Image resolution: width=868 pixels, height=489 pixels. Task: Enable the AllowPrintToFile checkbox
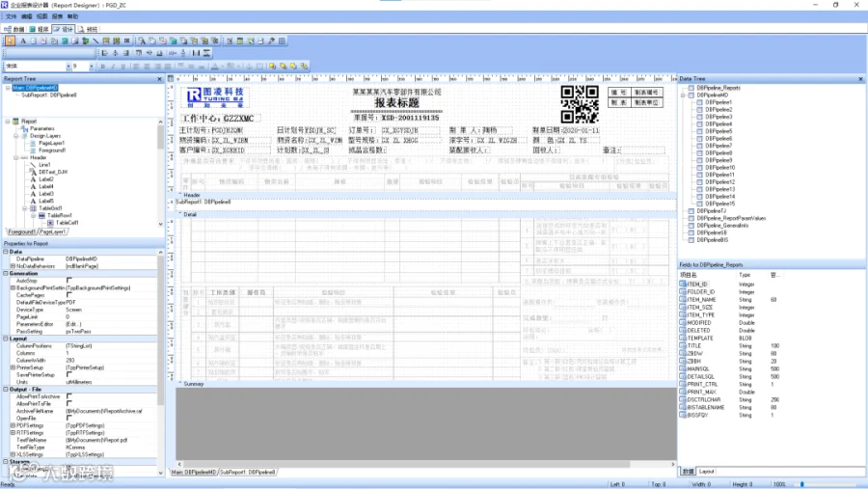coord(68,404)
